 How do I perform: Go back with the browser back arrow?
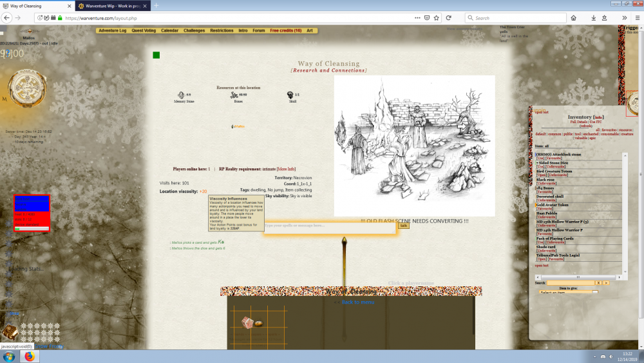pos(6,17)
